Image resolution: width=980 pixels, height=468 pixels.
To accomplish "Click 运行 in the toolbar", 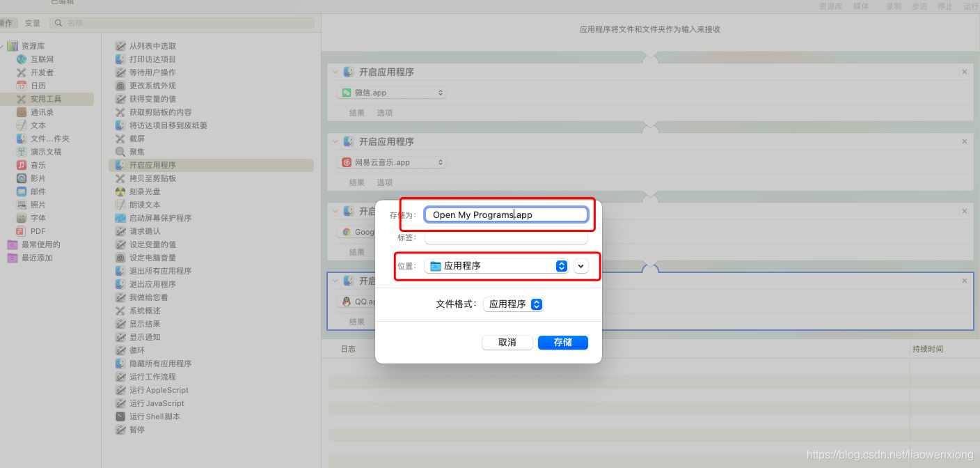I will (971, 6).
